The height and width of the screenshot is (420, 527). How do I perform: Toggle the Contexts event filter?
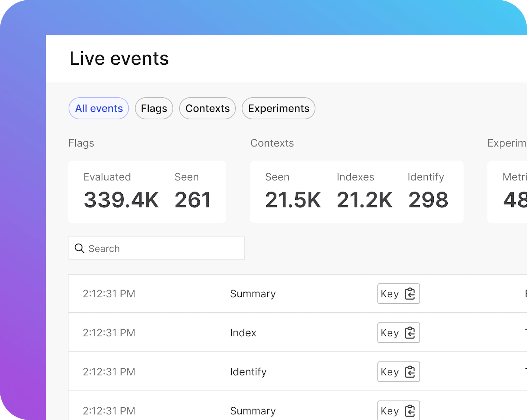click(207, 108)
